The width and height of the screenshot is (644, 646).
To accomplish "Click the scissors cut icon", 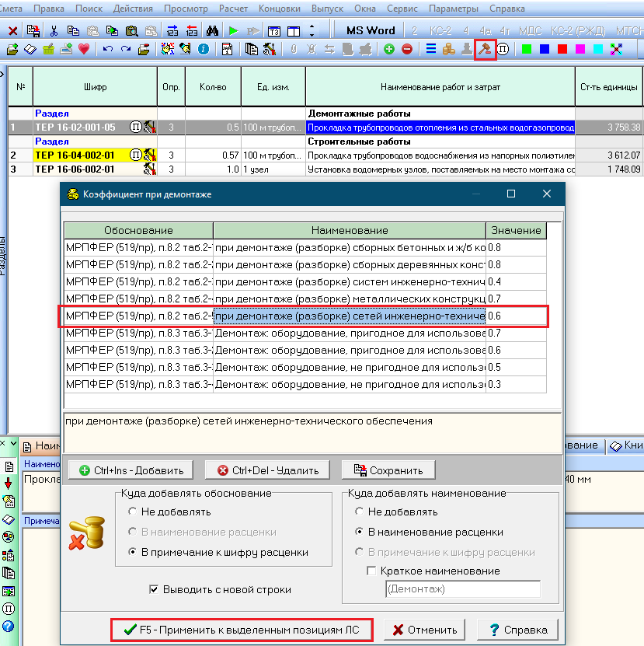I will pyautogui.click(x=54, y=31).
